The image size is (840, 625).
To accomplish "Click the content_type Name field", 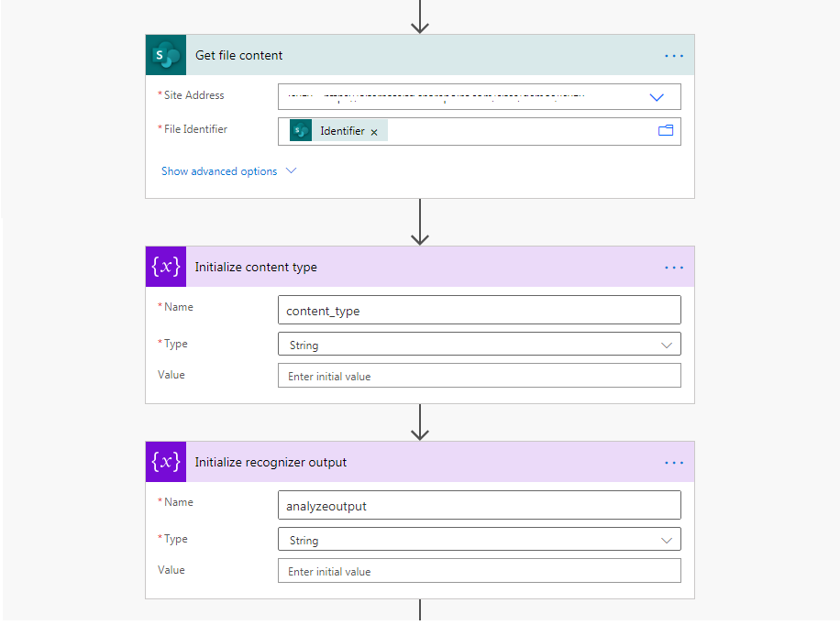I will [480, 310].
